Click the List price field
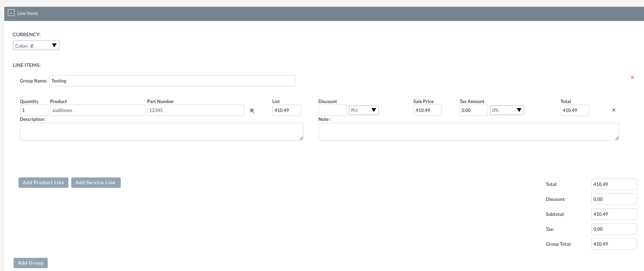The height and width of the screenshot is (271, 644). coord(286,110)
